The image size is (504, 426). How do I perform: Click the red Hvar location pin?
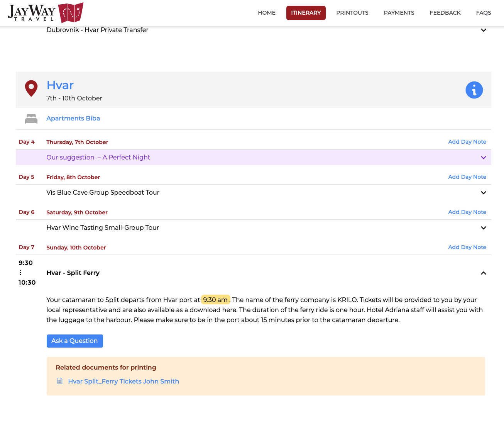31,88
